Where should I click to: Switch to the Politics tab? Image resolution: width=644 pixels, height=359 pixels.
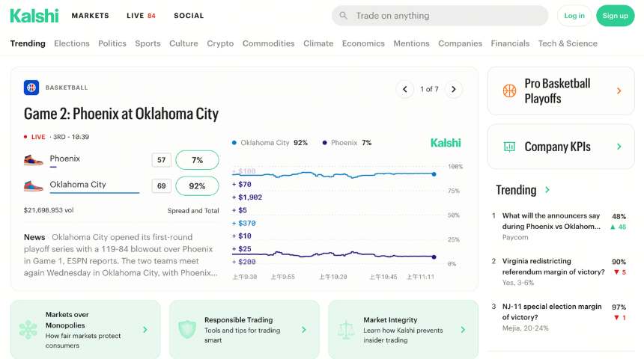[112, 43]
